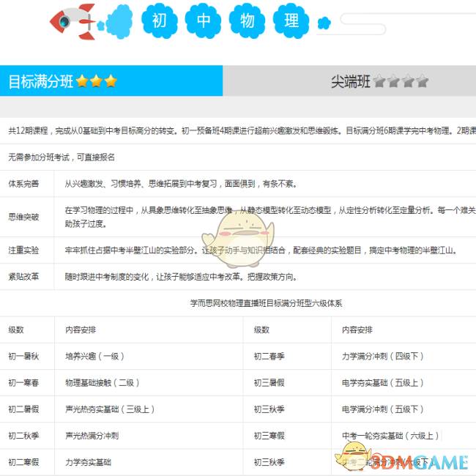
Task: Click the rocket icon in the header
Action: (73, 21)
